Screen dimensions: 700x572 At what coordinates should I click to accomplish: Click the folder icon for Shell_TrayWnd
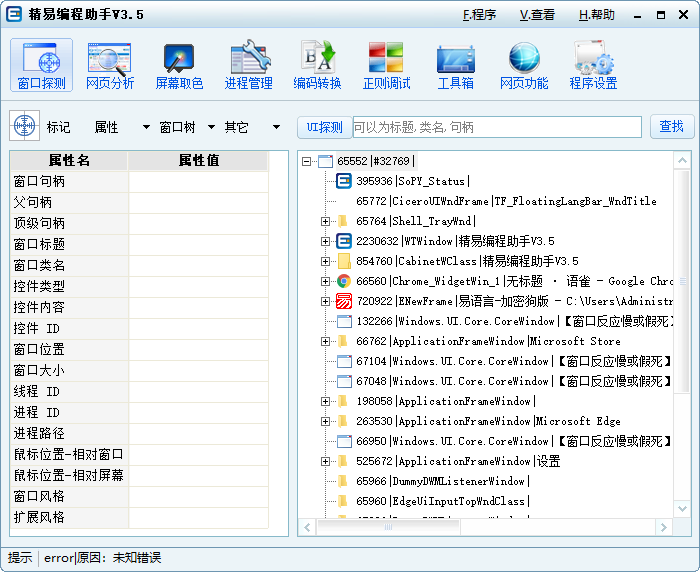343,221
